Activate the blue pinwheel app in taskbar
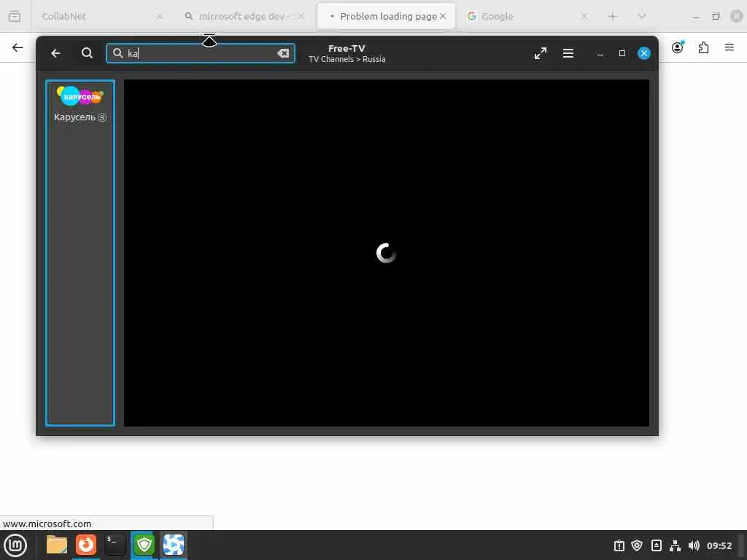Viewport: 747px width, 560px height. [174, 545]
